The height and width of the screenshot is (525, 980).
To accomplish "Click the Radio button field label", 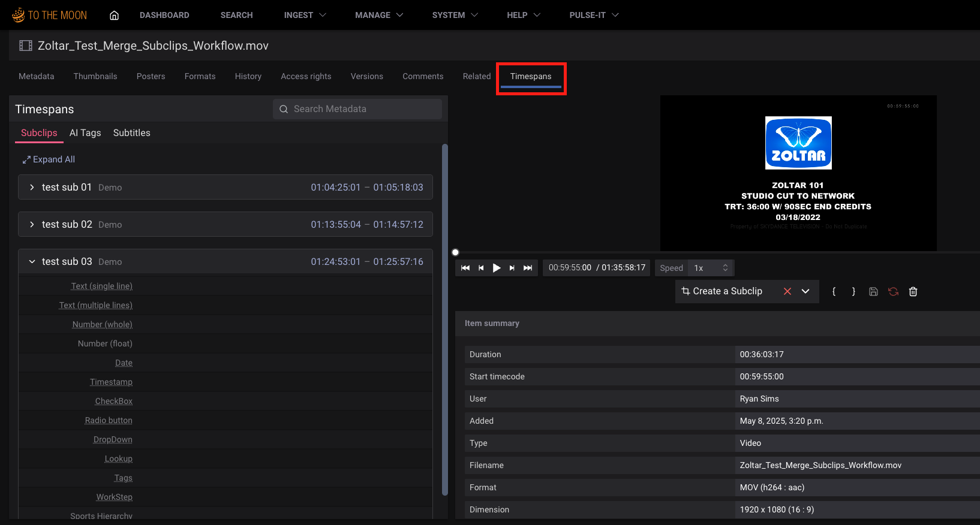I will (x=109, y=420).
